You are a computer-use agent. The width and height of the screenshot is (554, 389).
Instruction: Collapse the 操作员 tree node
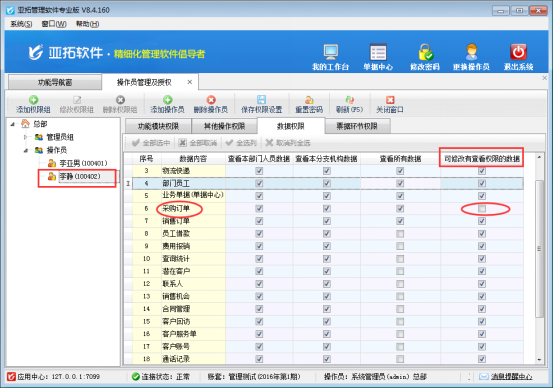26,151
